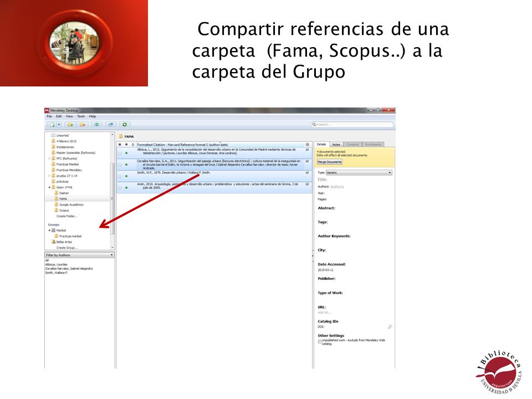This screenshot has height=399, width=532.
Task: Click the Add Document toolbar icon
Action: 52,125
